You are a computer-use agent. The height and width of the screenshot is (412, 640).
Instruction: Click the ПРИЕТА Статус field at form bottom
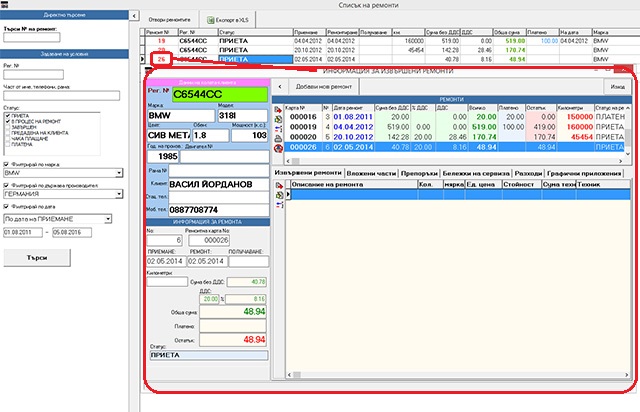(x=209, y=355)
